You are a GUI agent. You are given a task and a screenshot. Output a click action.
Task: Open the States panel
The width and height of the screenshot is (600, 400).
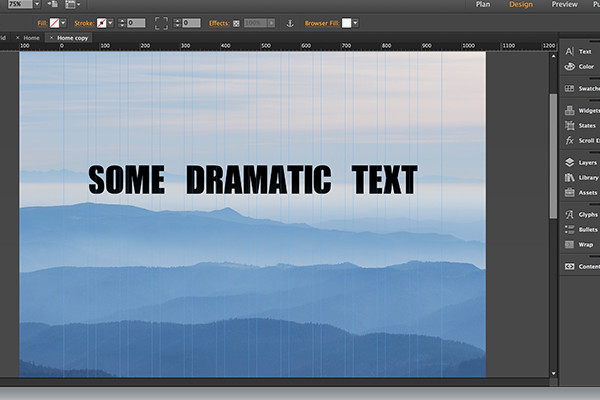coord(580,126)
